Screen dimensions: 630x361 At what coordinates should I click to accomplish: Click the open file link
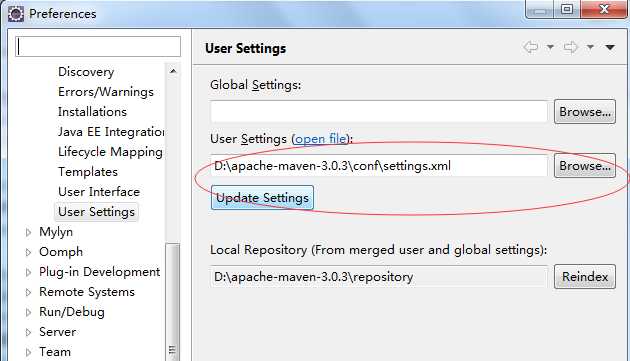click(321, 139)
